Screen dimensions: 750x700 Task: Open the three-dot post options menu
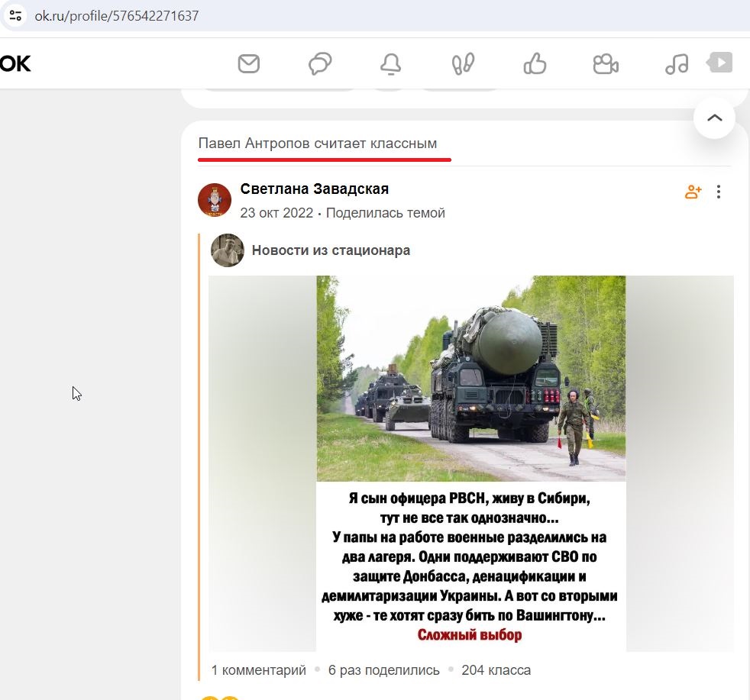pos(719,192)
